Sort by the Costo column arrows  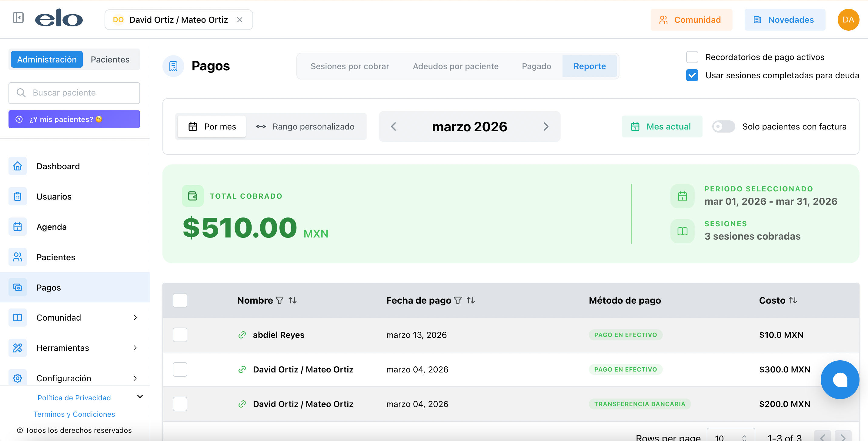[x=793, y=300]
